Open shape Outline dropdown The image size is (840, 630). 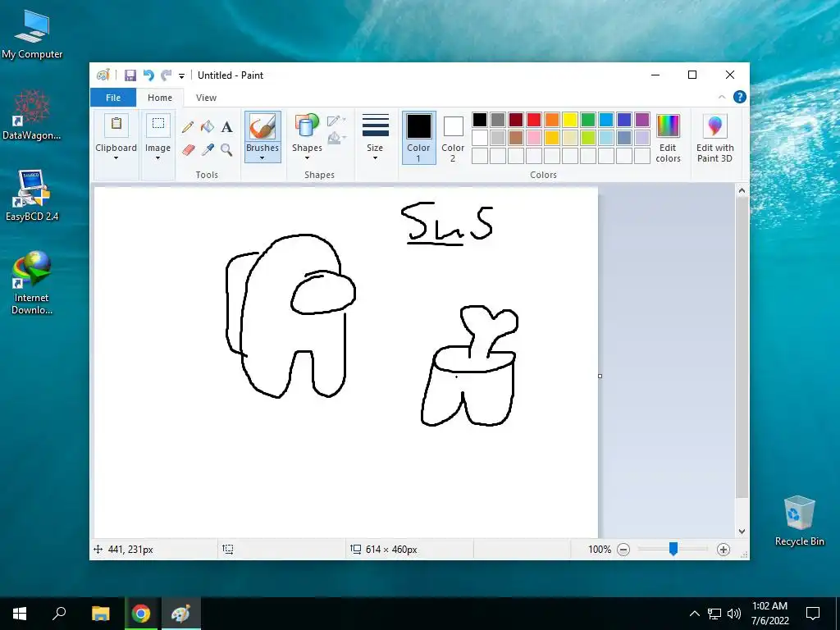point(336,121)
